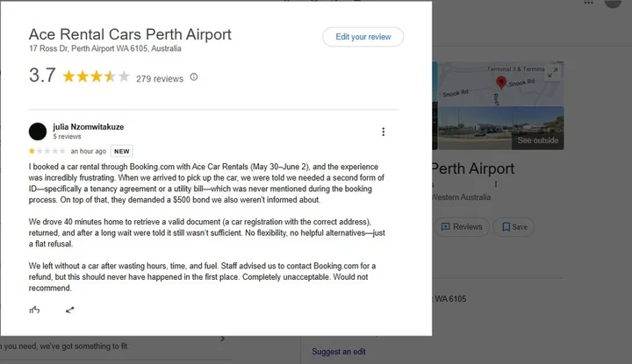
Task: Click the account avatar in the top-right corner
Action: (x=613, y=4)
